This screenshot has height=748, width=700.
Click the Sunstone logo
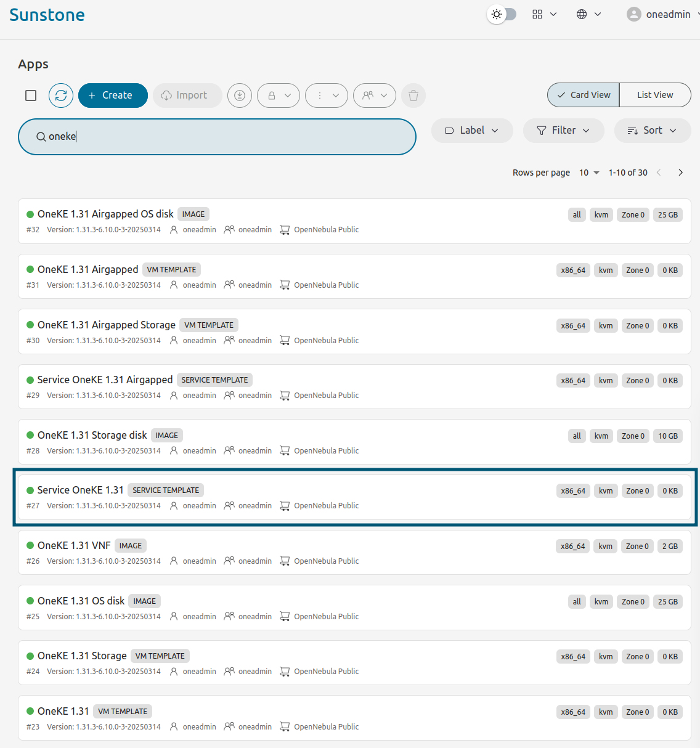(x=47, y=15)
